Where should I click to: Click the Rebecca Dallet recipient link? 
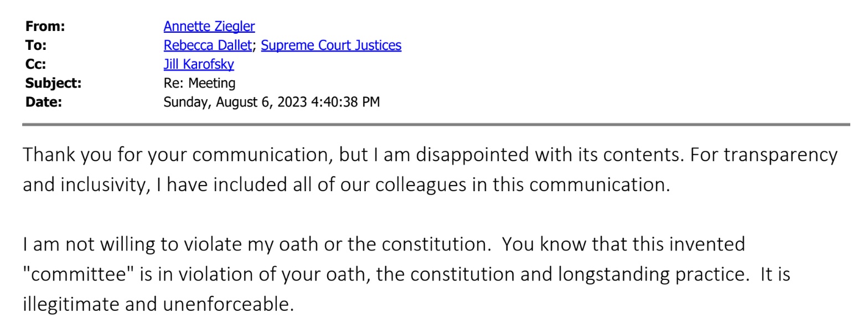(x=207, y=45)
